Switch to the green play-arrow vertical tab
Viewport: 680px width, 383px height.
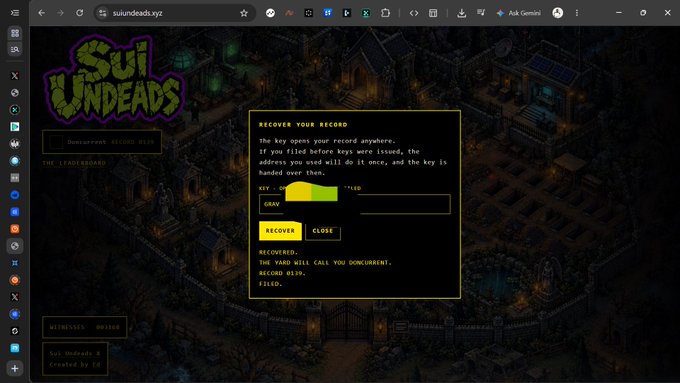15,127
